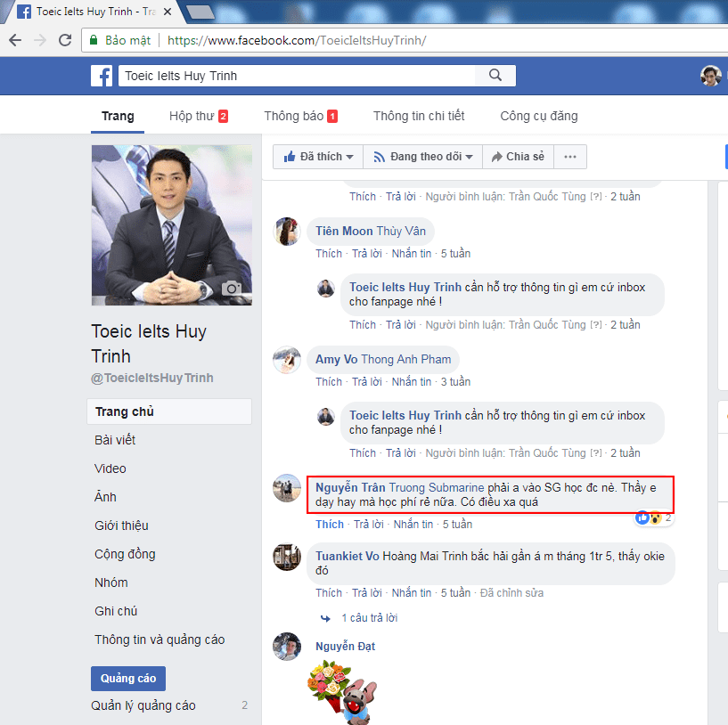Open the Thông tin chi tiết tab
Screen dimensions: 728x725
(x=419, y=116)
